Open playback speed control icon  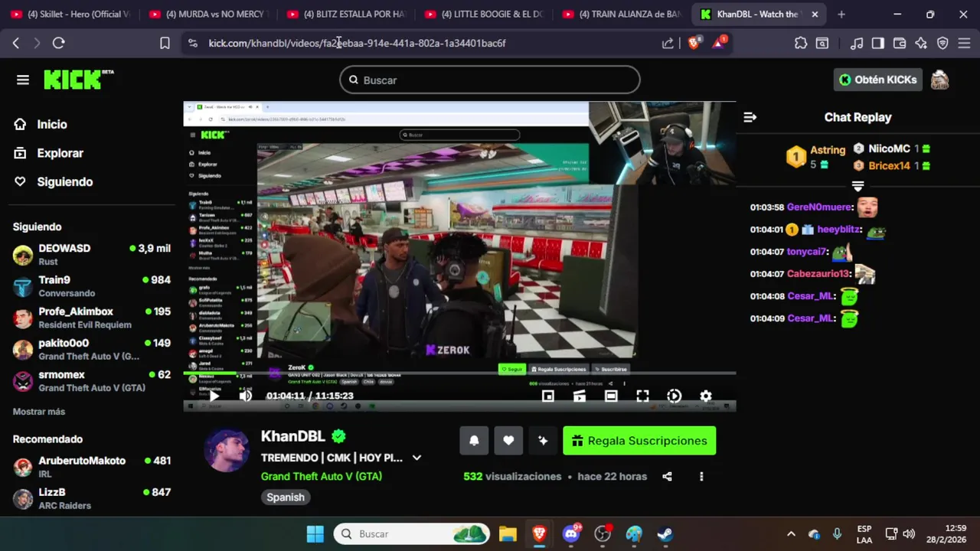[x=674, y=396]
